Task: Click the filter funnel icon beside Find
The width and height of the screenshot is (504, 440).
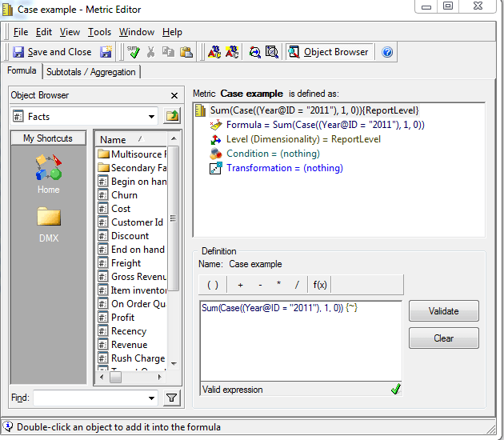Action: click(x=172, y=398)
